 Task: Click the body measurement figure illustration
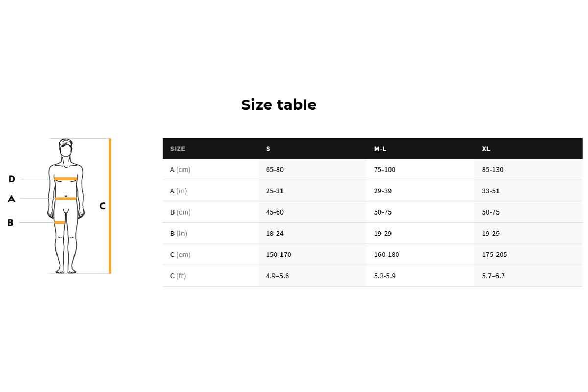tap(66, 206)
